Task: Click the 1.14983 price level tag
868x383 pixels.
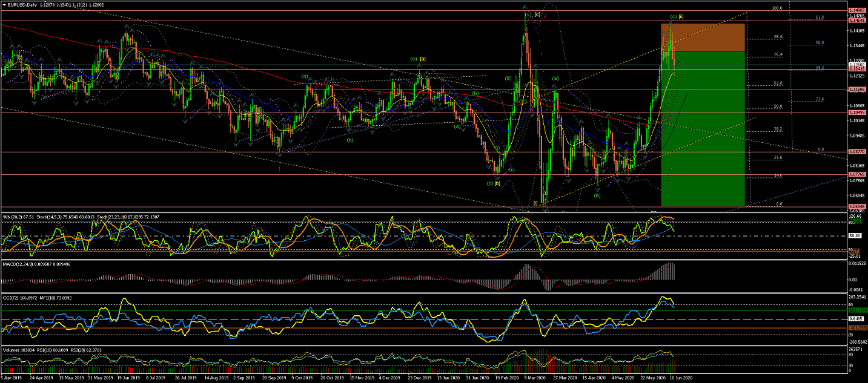Action: [856, 11]
